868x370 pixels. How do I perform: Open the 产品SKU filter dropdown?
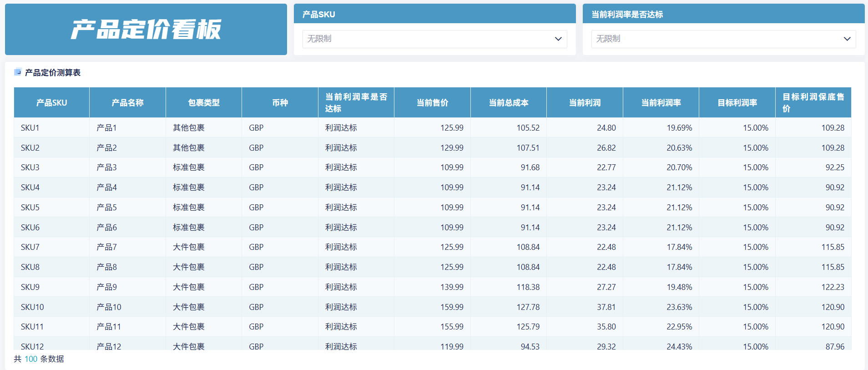[x=434, y=39]
